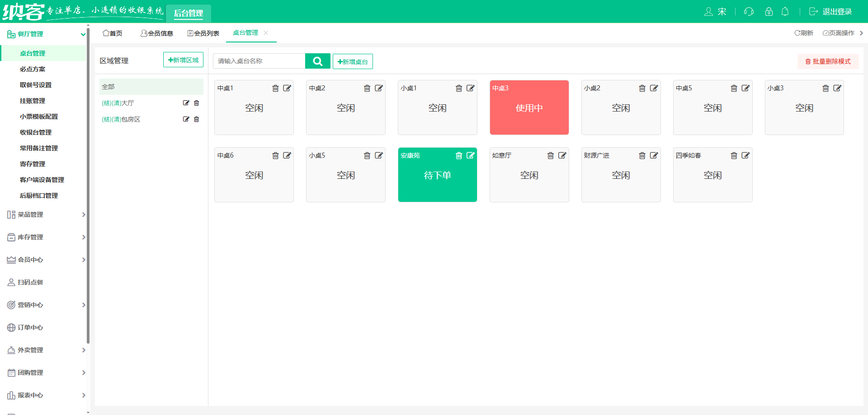This screenshot has height=415, width=868.
Task: Click the trash icon on 财源广进
Action: [642, 155]
